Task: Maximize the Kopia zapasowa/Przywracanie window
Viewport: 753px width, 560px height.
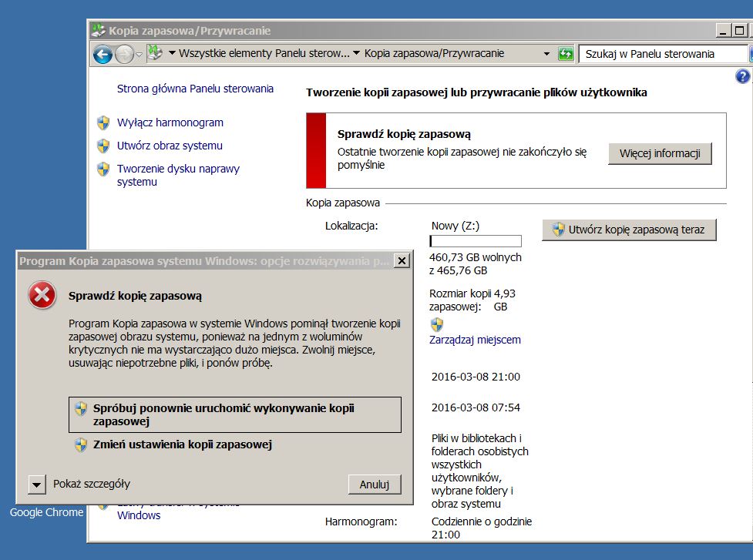Action: coord(739,31)
